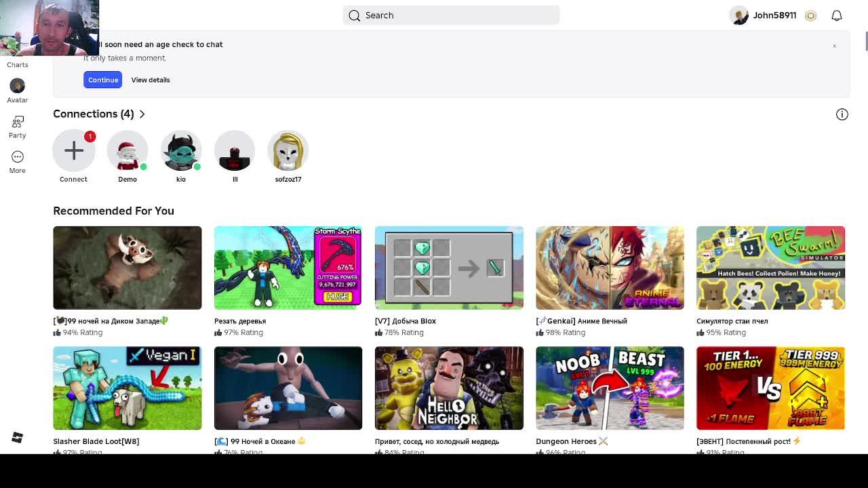Open Genkai Аниме Вечный game thumbnail

point(610,268)
